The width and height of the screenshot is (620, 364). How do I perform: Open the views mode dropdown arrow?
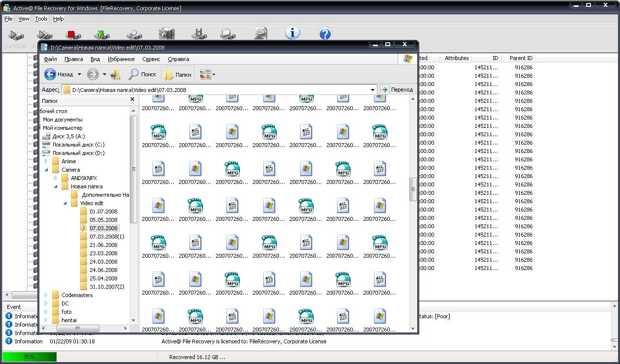(214, 75)
